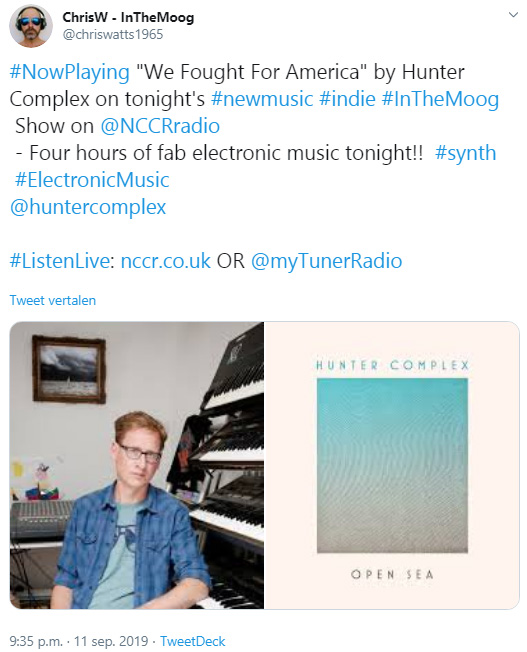Open the #synth hashtag
527x652 pixels.
[x=465, y=153]
